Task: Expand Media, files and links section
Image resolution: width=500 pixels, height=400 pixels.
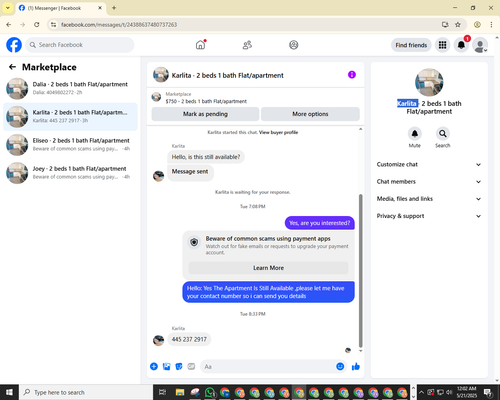Action: pos(429,199)
